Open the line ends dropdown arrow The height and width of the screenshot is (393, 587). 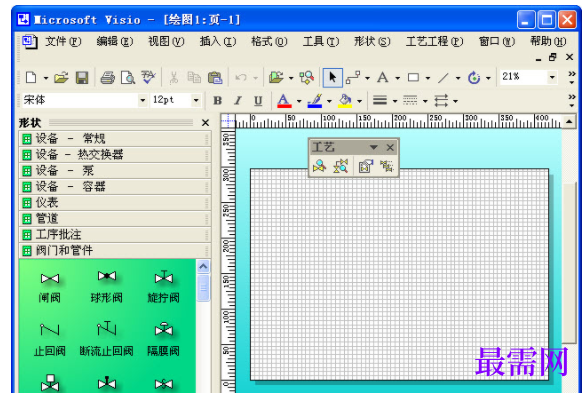(x=455, y=101)
